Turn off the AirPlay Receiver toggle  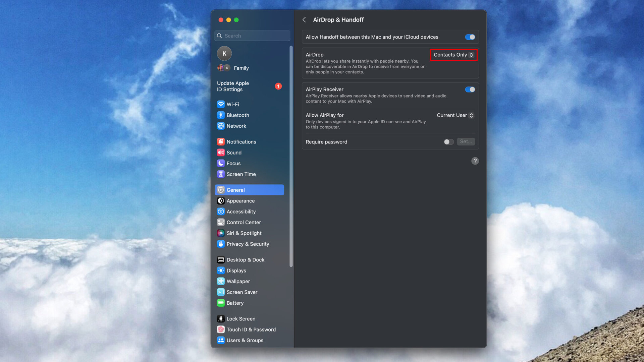[x=470, y=89]
